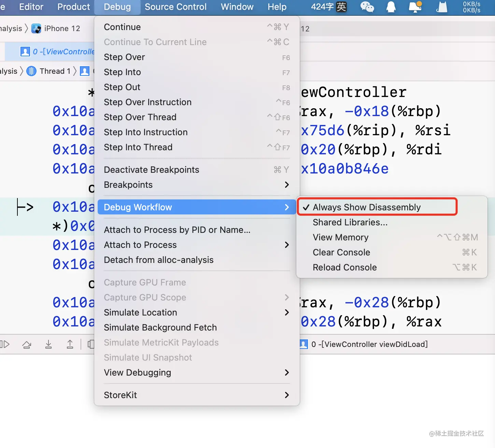This screenshot has height=448, width=495.
Task: Choose Step Over Instruction
Action: tap(197, 102)
